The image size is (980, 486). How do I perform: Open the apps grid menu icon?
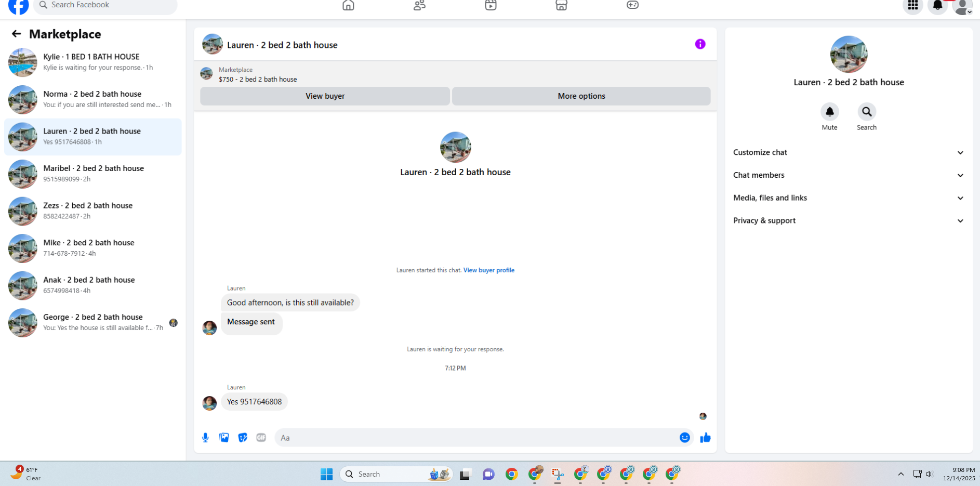pos(913,6)
